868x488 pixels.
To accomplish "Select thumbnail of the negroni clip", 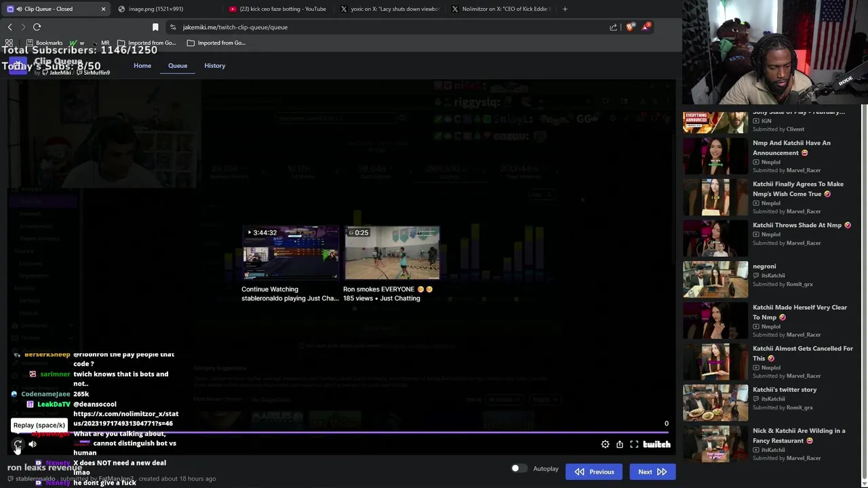I will pos(715,280).
